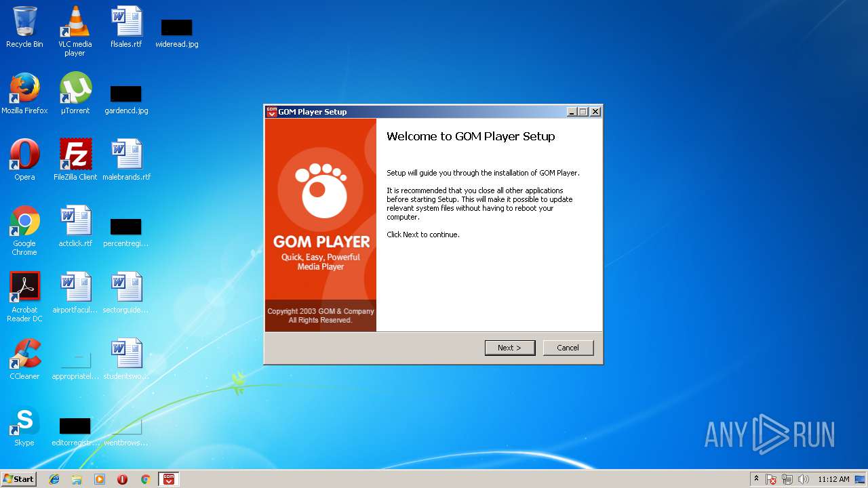Open the Start menu
The image size is (868, 488).
18,479
